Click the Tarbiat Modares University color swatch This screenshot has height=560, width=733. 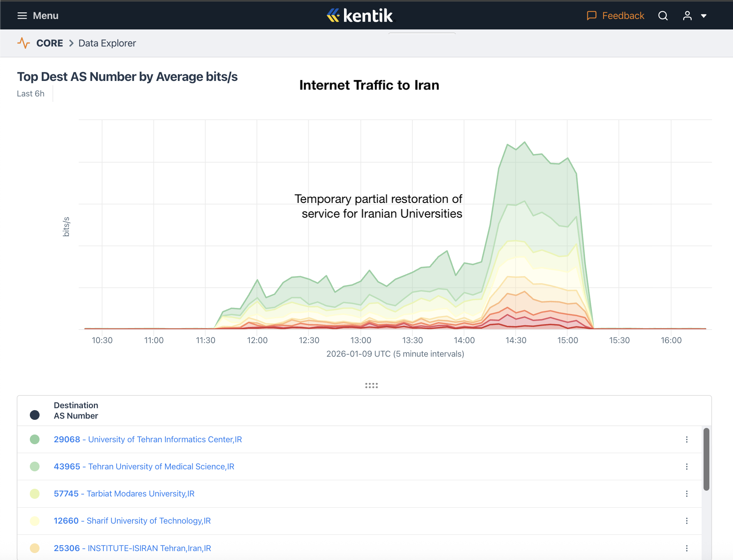click(x=35, y=494)
